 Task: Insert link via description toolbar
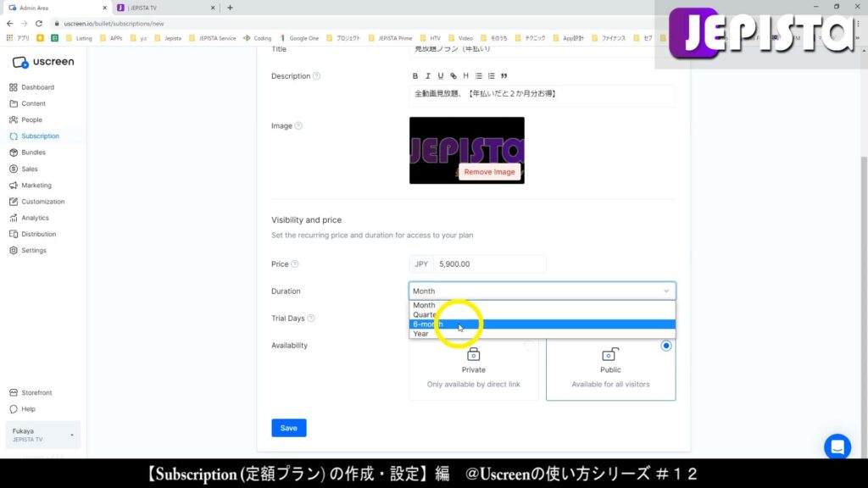coord(453,75)
